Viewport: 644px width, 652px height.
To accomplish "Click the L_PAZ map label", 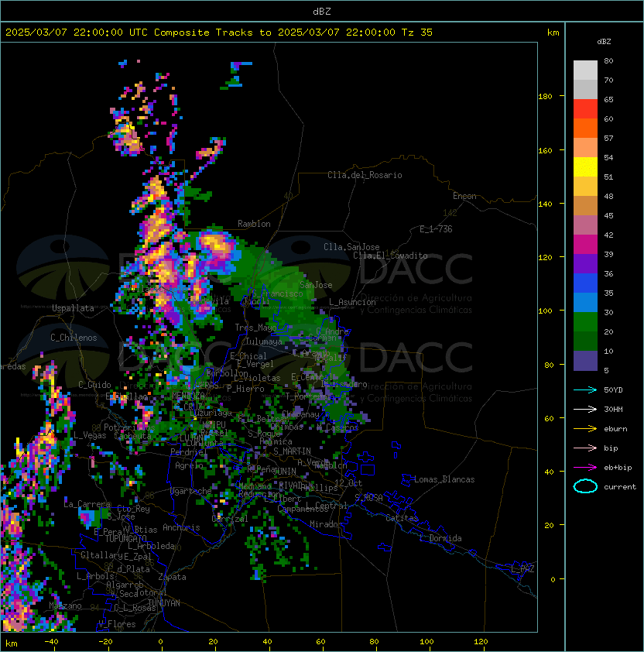I will click(522, 569).
